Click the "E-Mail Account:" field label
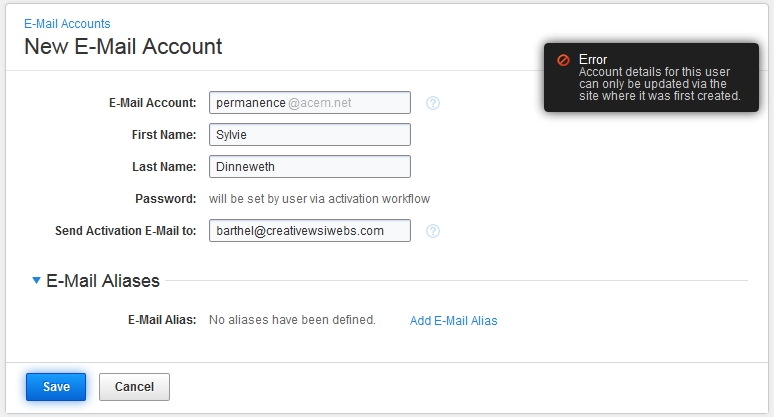The image size is (774, 417). click(153, 103)
